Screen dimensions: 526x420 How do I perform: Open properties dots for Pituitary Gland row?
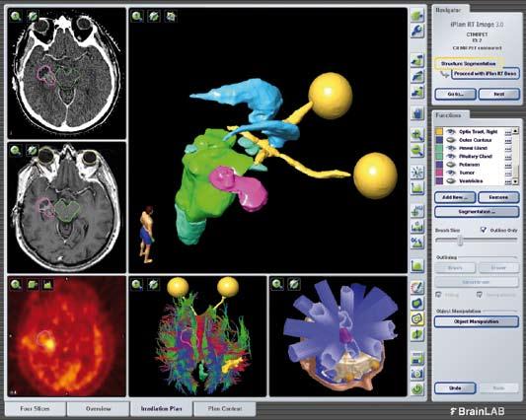pos(508,157)
